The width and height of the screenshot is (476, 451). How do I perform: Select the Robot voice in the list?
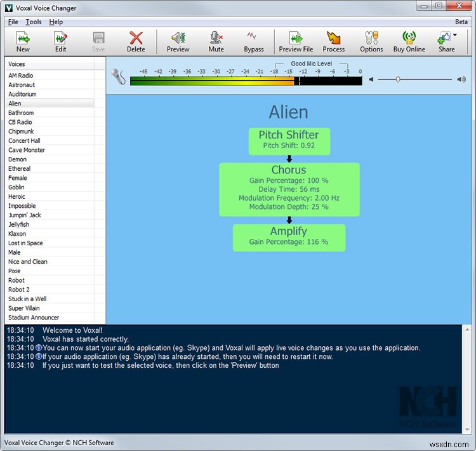click(17, 280)
